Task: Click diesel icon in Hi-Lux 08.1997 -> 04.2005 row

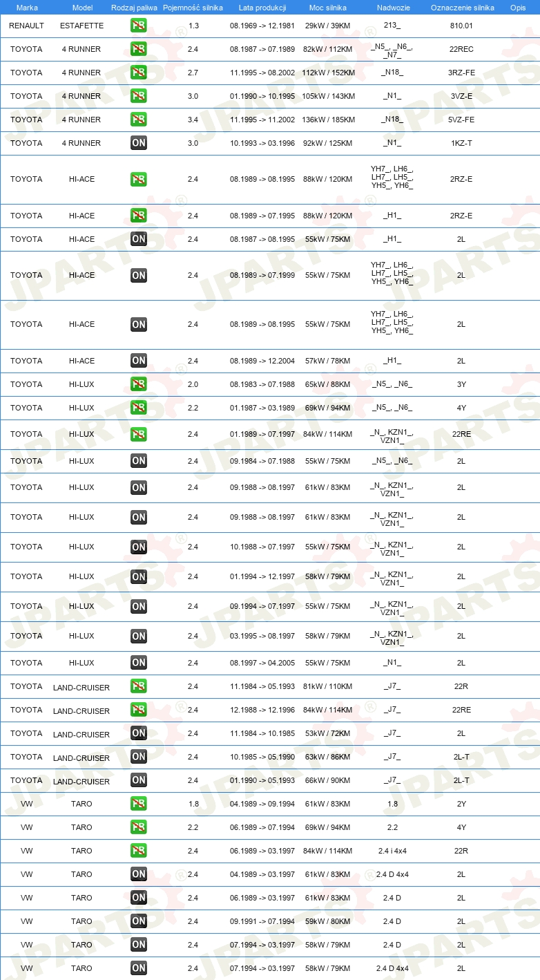Action: pyautogui.click(x=139, y=663)
